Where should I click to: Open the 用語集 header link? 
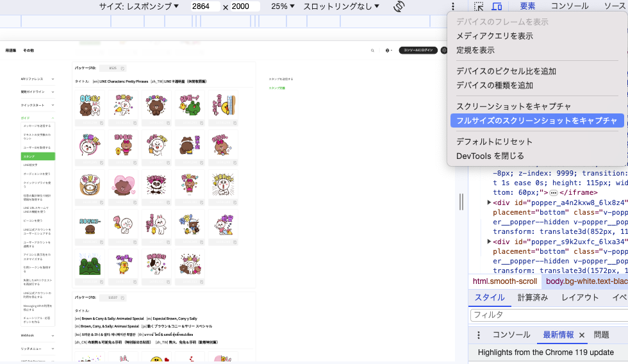point(11,51)
